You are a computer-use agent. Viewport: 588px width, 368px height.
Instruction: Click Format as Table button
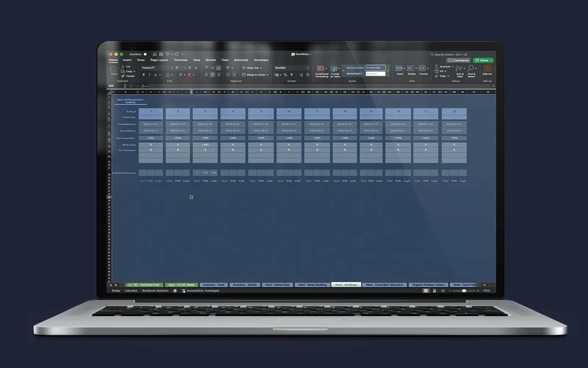pyautogui.click(x=335, y=72)
